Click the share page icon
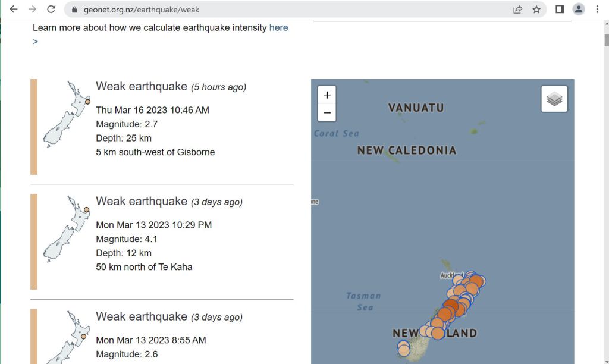609x364 pixels. (x=518, y=10)
